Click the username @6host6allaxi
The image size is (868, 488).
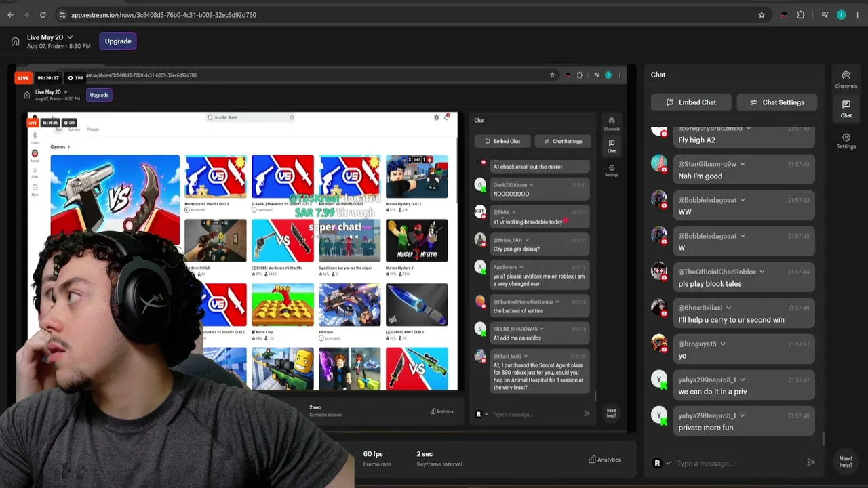pyautogui.click(x=701, y=308)
